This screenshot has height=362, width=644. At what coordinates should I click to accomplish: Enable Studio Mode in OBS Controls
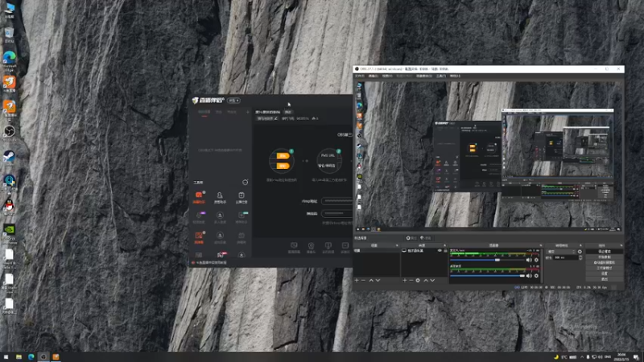pyautogui.click(x=605, y=268)
